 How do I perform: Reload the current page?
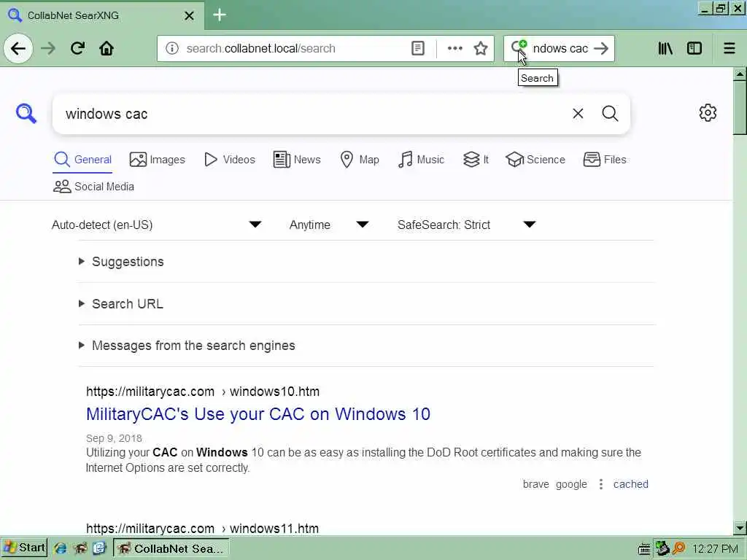click(77, 48)
